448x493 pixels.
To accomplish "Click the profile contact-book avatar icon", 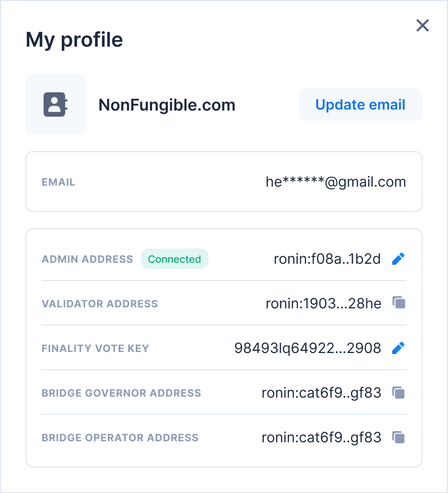I will (56, 104).
